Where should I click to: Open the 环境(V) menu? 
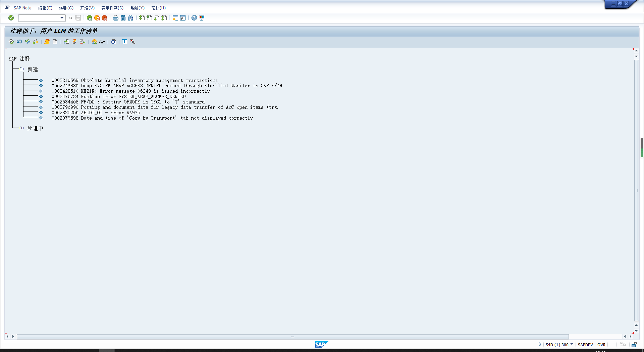click(87, 8)
